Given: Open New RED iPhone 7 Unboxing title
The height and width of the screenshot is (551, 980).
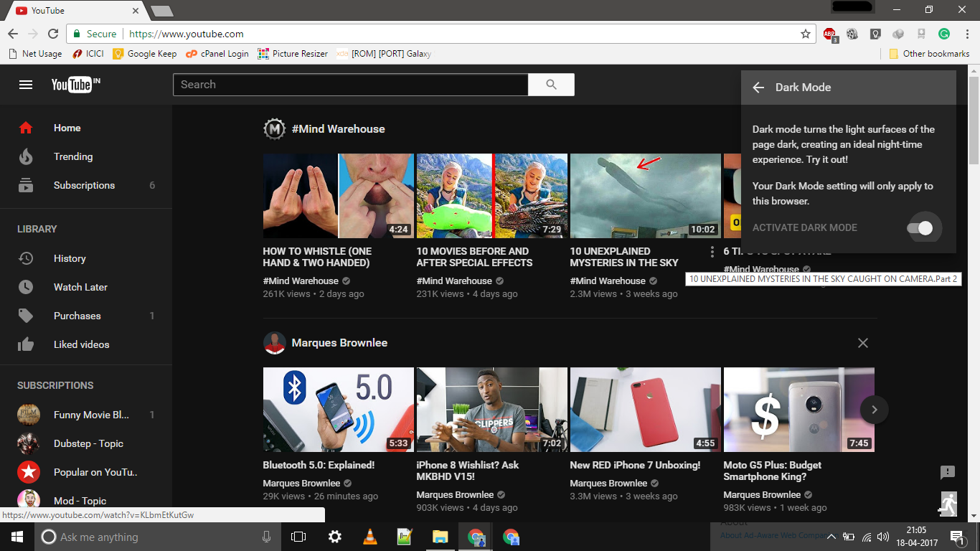Looking at the screenshot, I should click(x=635, y=465).
